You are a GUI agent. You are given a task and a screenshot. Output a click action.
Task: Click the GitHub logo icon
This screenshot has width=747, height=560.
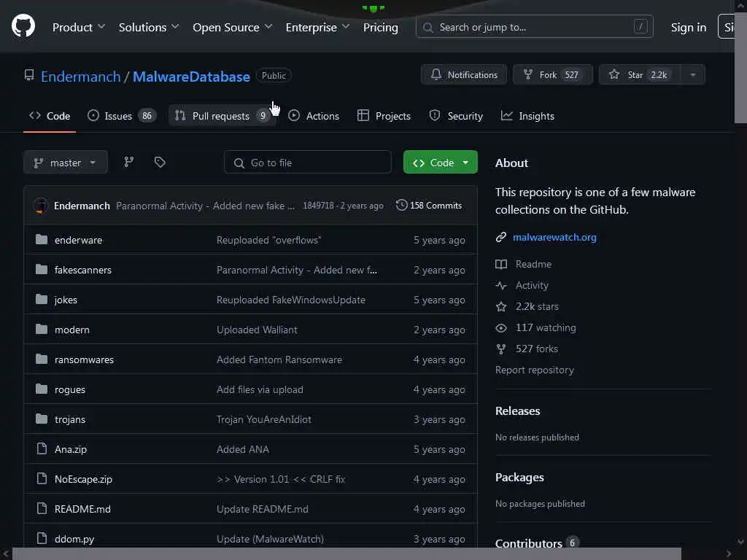click(x=23, y=26)
